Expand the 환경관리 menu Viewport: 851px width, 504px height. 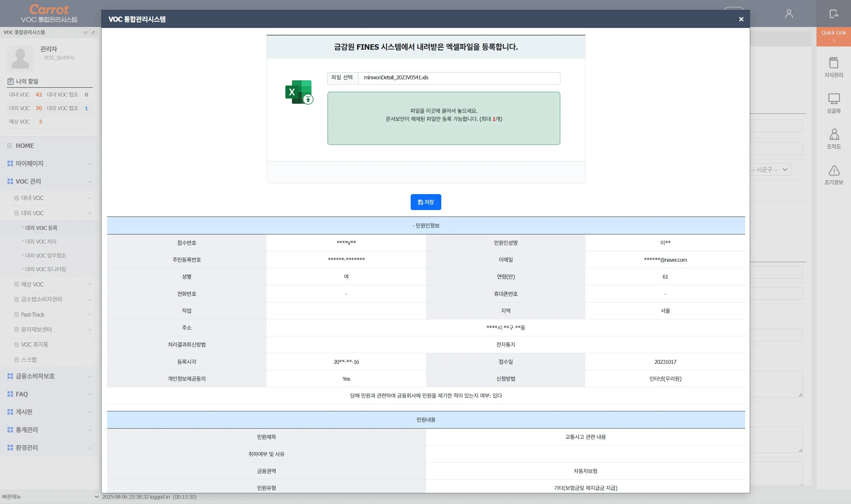49,448
